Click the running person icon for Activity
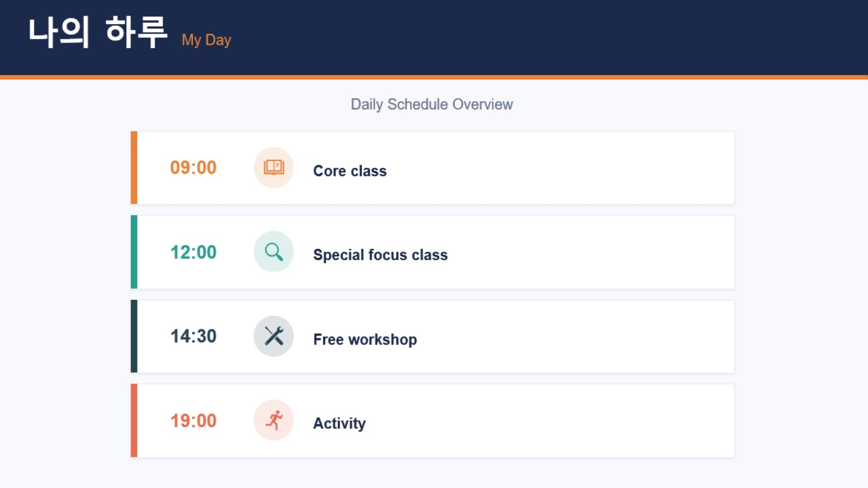This screenshot has width=868, height=488. point(274,420)
